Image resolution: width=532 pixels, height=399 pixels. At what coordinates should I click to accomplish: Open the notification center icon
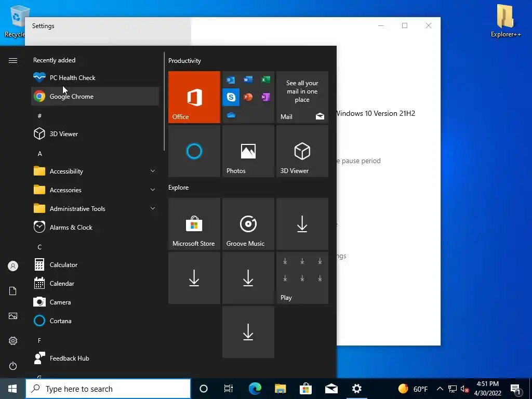pos(516,389)
